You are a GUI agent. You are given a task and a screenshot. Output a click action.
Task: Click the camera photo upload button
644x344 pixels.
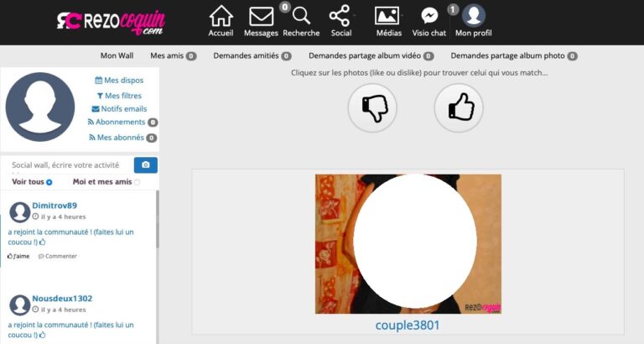tap(146, 164)
